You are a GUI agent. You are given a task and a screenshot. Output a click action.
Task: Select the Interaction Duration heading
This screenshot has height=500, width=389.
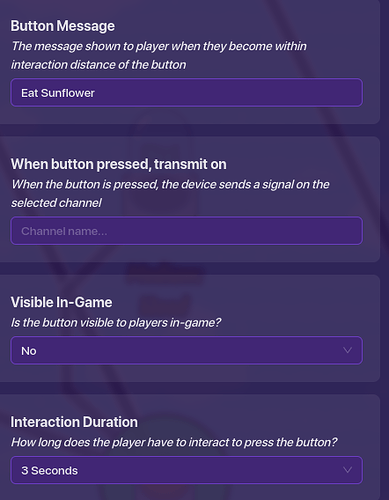tap(74, 422)
